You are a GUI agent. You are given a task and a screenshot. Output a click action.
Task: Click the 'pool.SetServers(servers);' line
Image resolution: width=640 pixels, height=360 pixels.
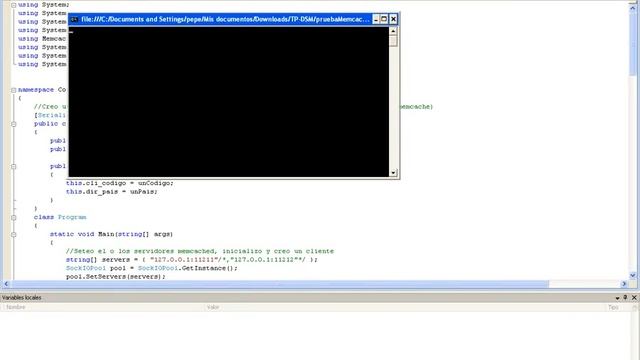click(x=116, y=277)
